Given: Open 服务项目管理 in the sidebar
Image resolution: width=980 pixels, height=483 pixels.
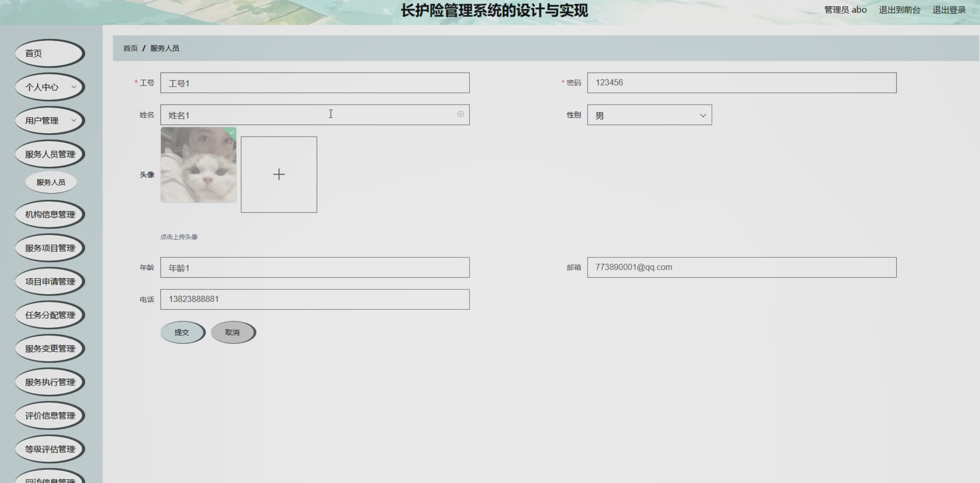Looking at the screenshot, I should 49,248.
